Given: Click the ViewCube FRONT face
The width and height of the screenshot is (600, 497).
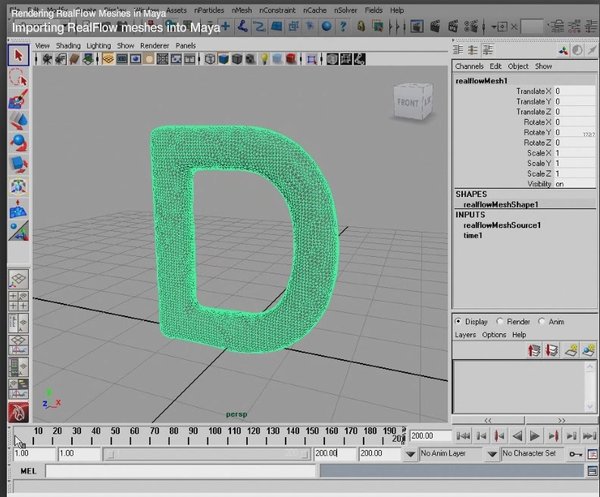Looking at the screenshot, I should (x=407, y=102).
